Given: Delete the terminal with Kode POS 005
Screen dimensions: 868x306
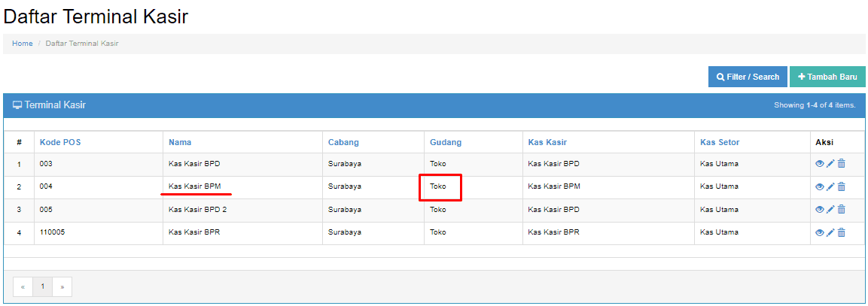Looking at the screenshot, I should point(842,209).
